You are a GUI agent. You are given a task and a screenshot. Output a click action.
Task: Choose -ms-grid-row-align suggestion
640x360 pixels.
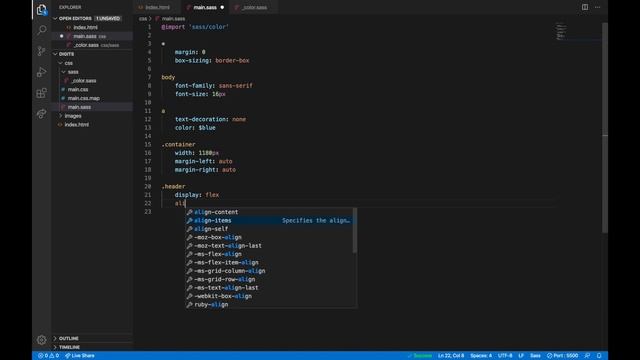point(269,279)
